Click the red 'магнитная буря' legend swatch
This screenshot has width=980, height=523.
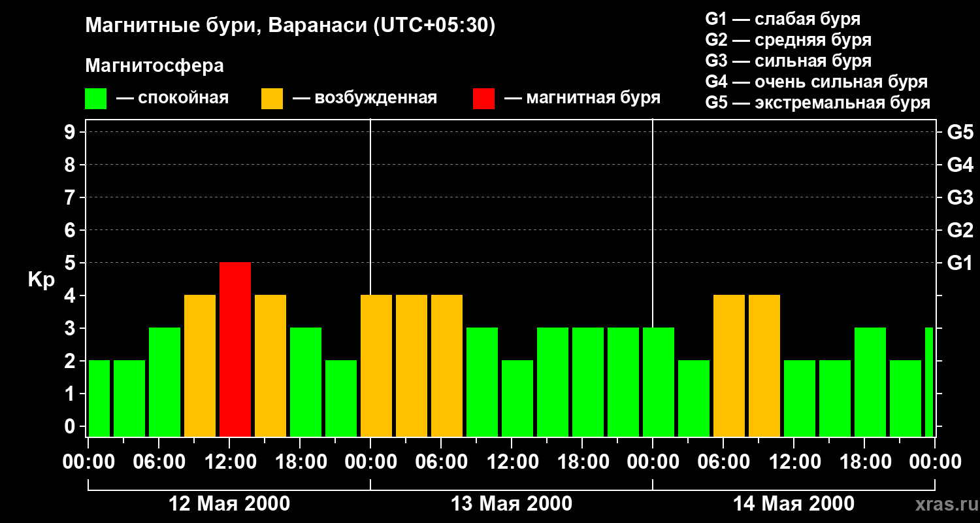tap(483, 99)
